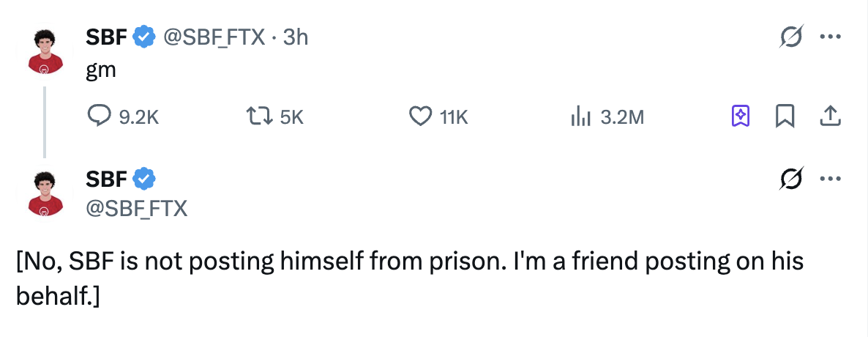Image resolution: width=868 pixels, height=337 pixels.
Task: Like the "gm" post
Action: point(419,116)
